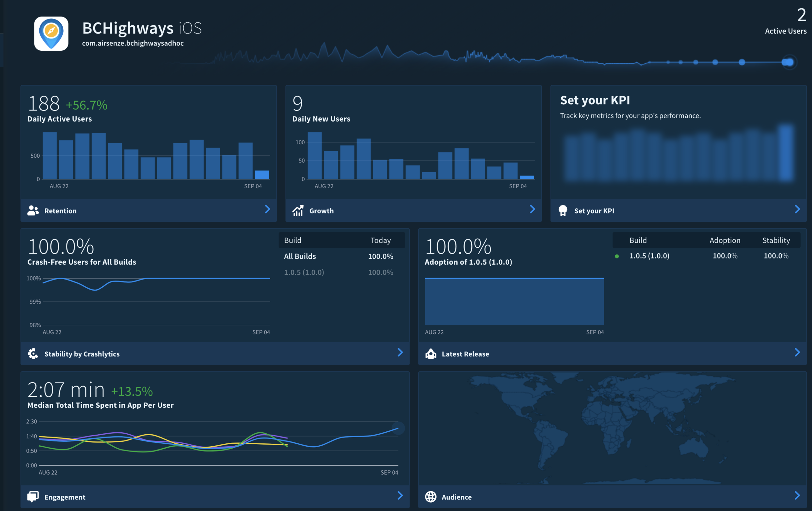812x511 pixels.
Task: Click the green status dot beside build 1.0.5
Action: coord(617,256)
